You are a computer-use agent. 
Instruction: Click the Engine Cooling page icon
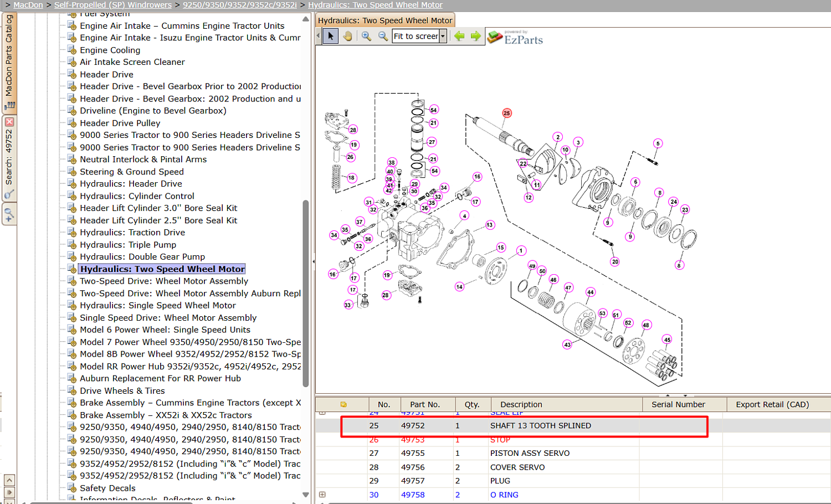point(71,49)
